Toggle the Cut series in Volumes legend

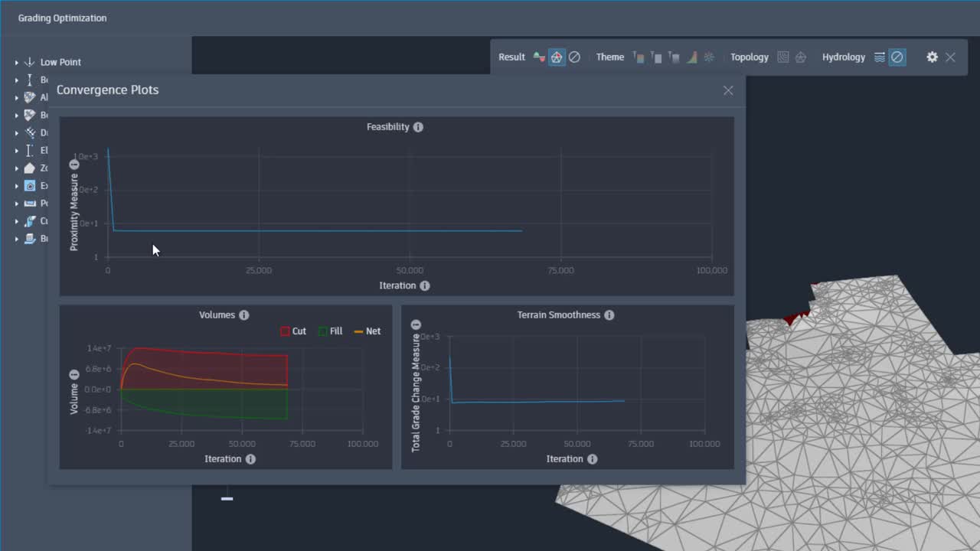293,331
